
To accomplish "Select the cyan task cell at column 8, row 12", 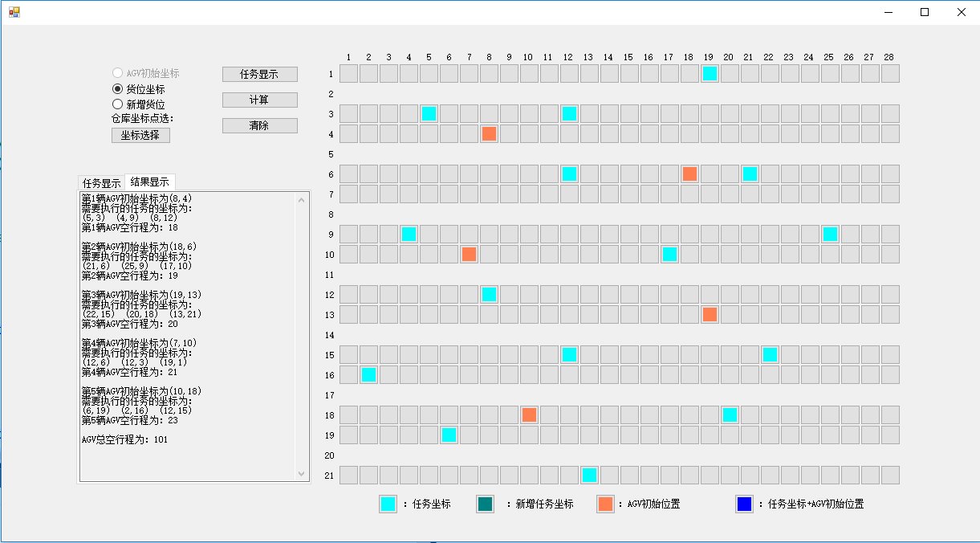I will pos(489,294).
